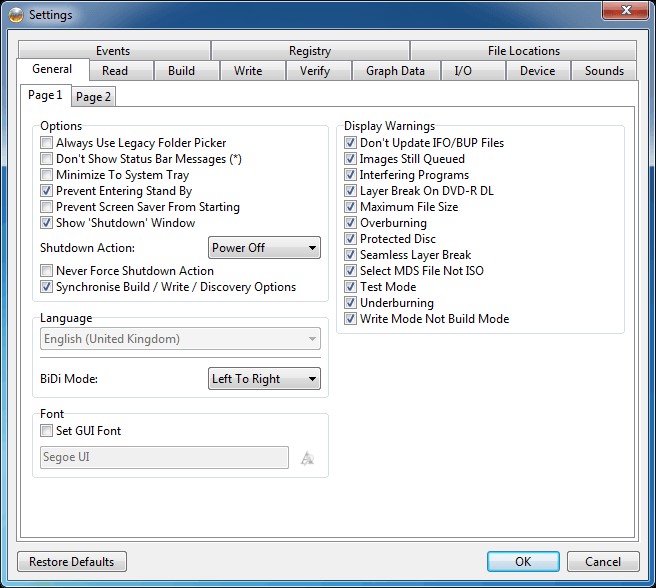Click the font picker icon beside Segoe UI
The width and height of the screenshot is (656, 588).
click(307, 458)
